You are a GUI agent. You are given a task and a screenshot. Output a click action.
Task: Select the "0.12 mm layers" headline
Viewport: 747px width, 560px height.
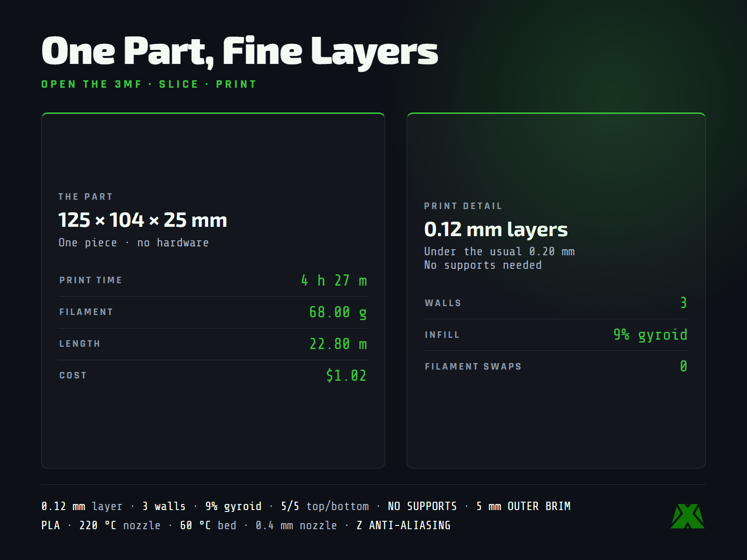[496, 230]
